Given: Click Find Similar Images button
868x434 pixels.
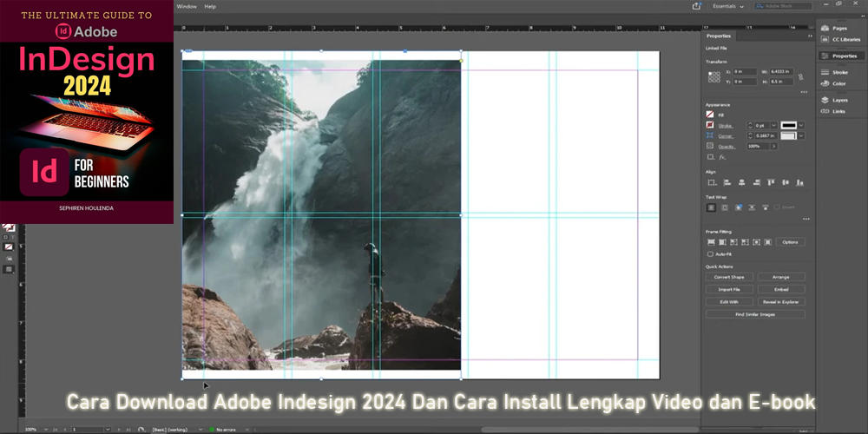Looking at the screenshot, I should coord(755,314).
